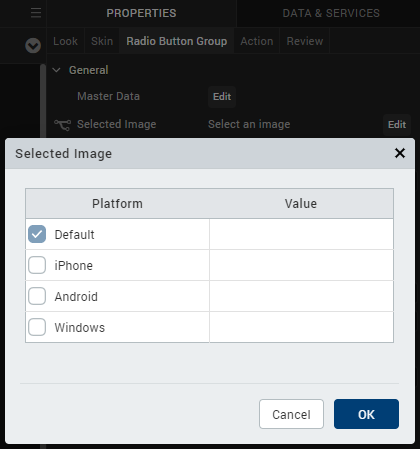
Task: Collapse the General section chevron
Action: 57,70
